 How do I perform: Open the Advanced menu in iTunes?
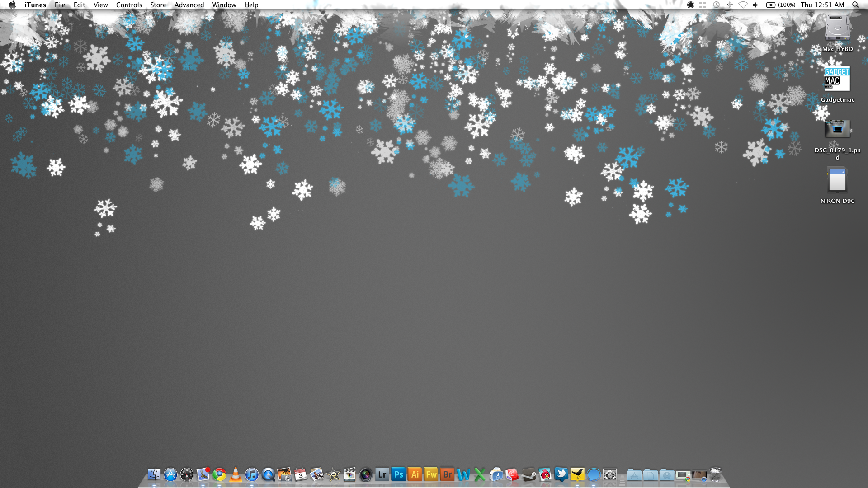pos(189,5)
